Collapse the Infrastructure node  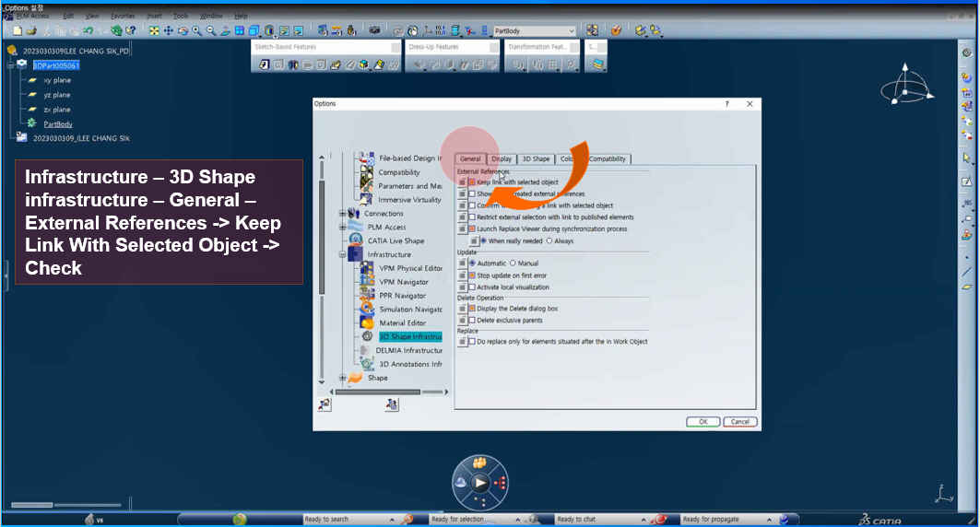(x=343, y=255)
